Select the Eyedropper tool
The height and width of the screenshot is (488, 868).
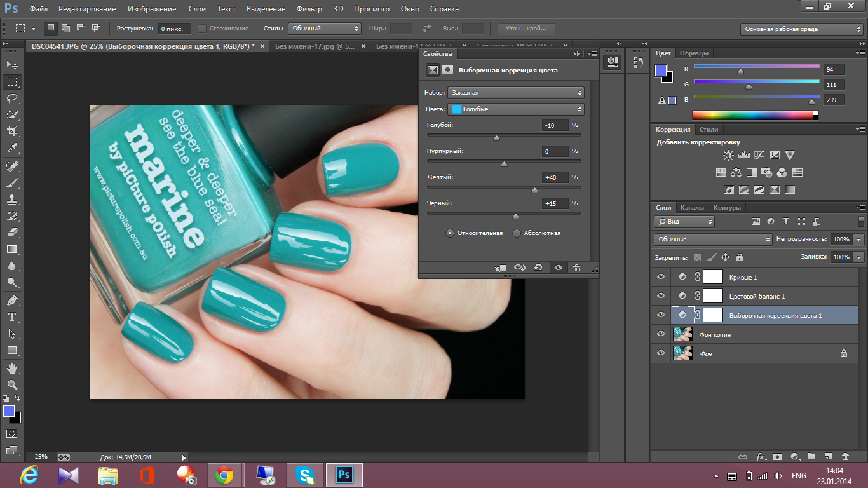12,148
